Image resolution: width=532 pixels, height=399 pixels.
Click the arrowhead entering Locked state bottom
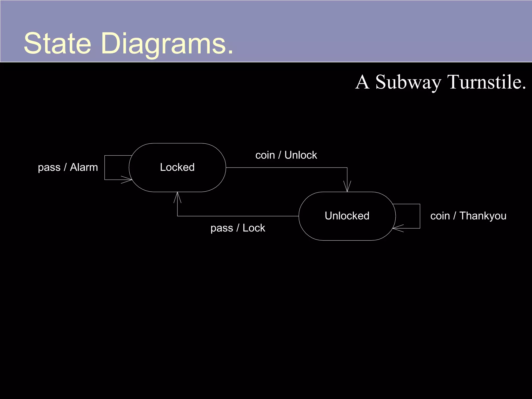click(177, 197)
